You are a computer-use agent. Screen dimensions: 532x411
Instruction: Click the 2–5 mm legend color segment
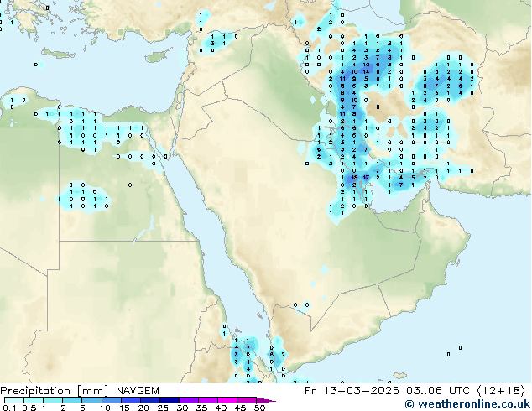coord(72,400)
